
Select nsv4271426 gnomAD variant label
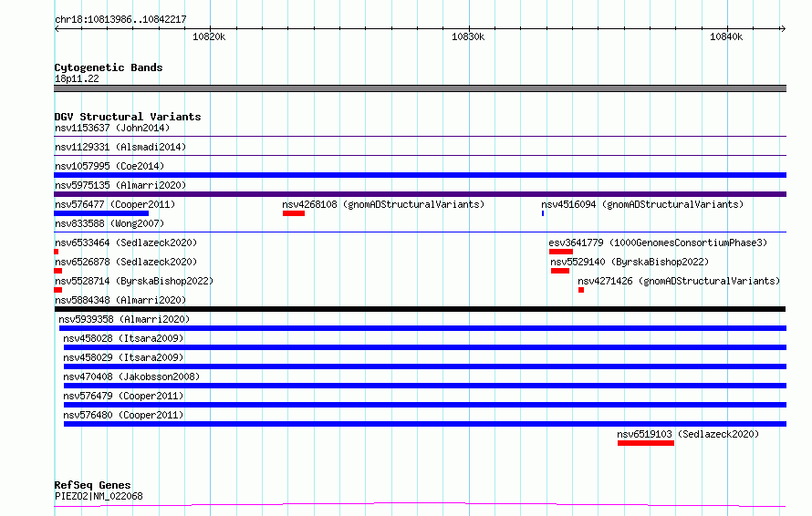(679, 281)
